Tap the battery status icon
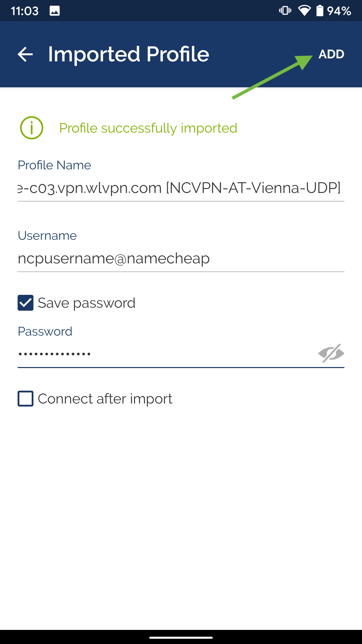 320,11
